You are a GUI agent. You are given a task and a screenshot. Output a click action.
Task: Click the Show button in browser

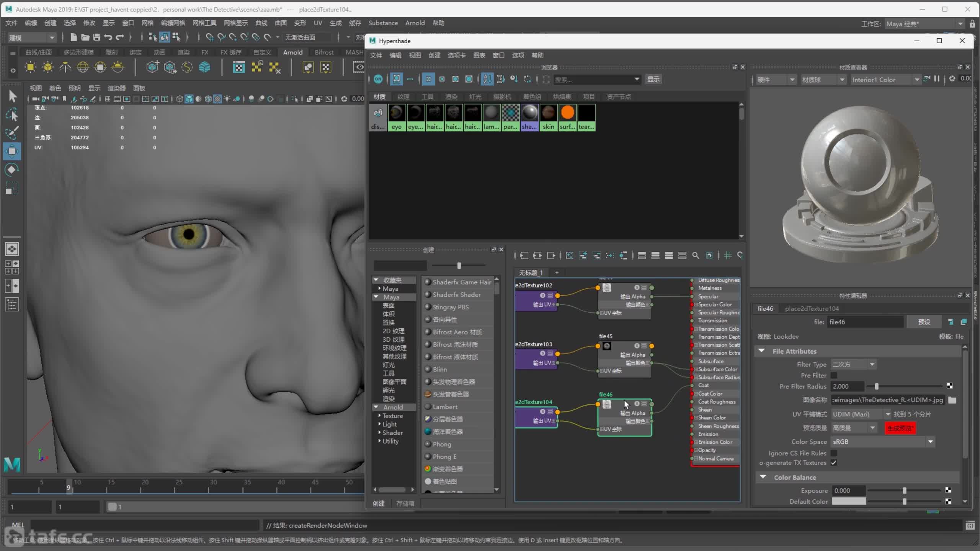point(653,79)
